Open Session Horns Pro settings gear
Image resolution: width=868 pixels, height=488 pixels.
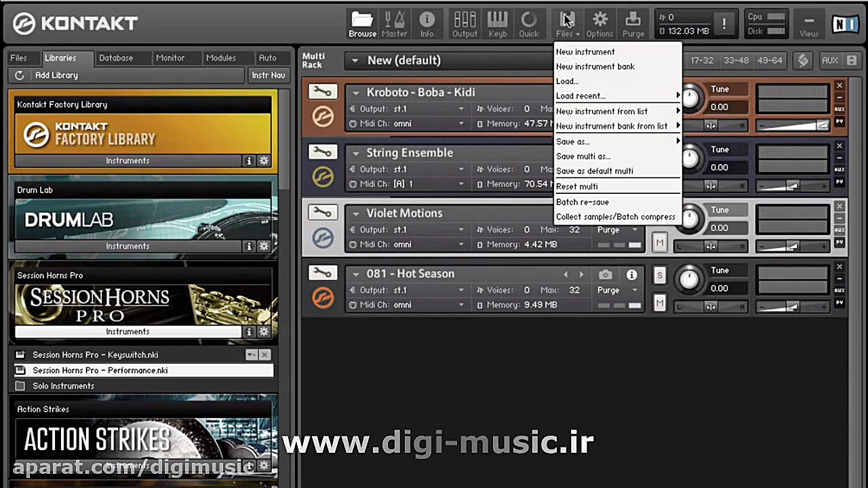[x=264, y=331]
